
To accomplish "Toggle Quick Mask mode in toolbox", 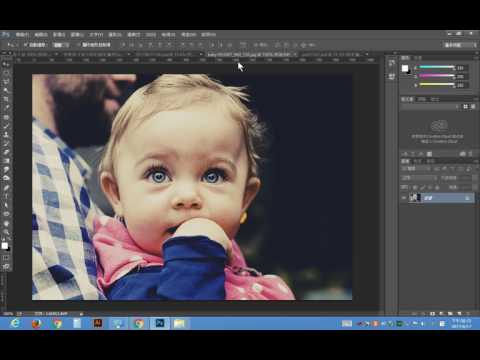I will 6,258.
